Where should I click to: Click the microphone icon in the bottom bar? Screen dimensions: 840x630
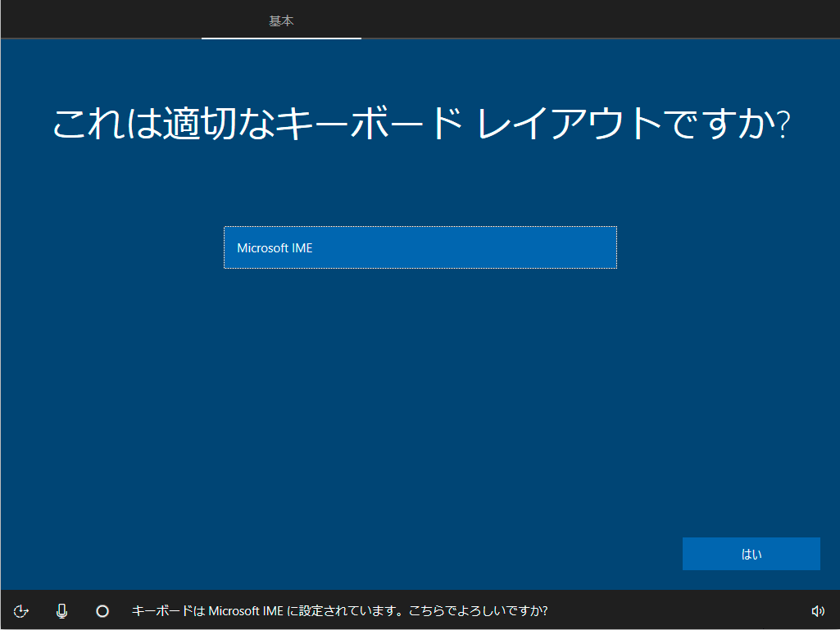[x=61, y=610]
